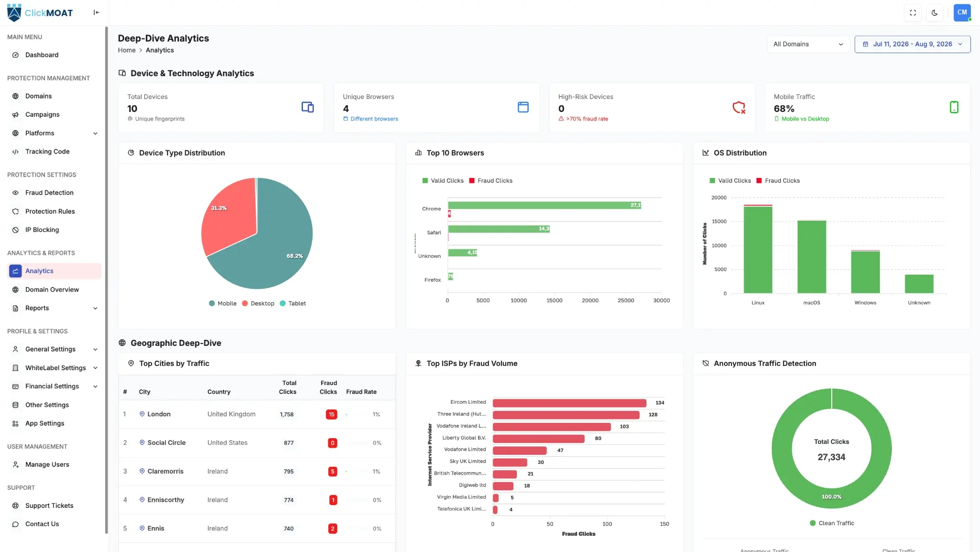Expand the Reports submenu chevron
The image size is (980, 552).
coord(95,308)
